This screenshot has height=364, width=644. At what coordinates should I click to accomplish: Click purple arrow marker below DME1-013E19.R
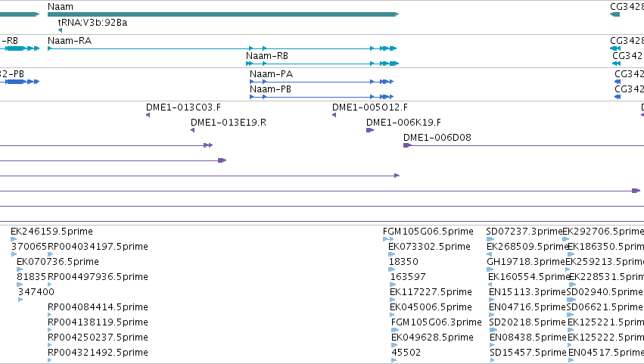[193, 130]
